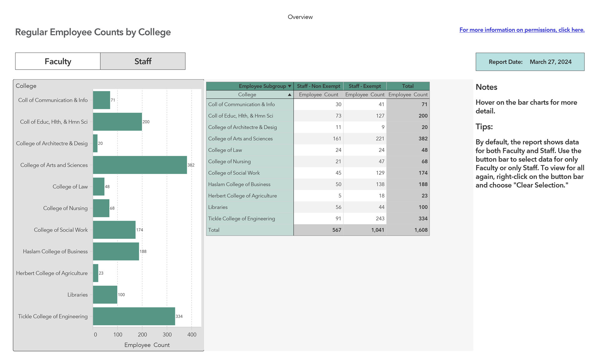Click the Report Date box
The height and width of the screenshot is (364, 600).
530,62
